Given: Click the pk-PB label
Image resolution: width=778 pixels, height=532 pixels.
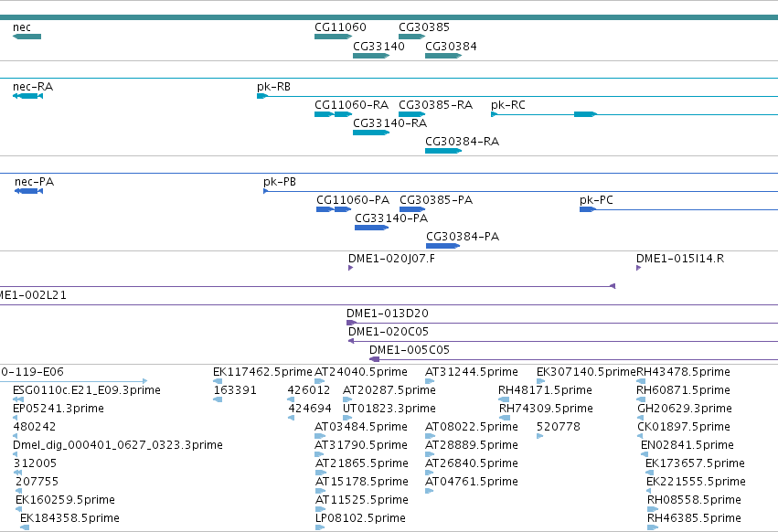Looking at the screenshot, I should [x=280, y=182].
